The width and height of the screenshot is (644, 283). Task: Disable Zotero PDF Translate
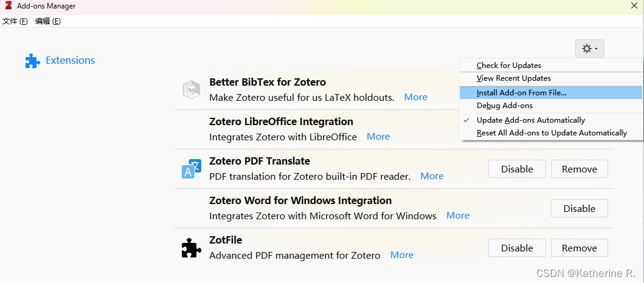517,169
